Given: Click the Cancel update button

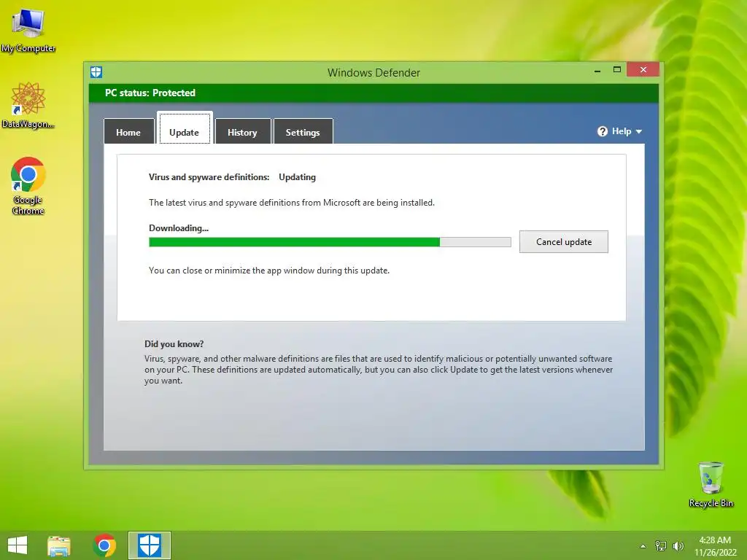Looking at the screenshot, I should 564,242.
